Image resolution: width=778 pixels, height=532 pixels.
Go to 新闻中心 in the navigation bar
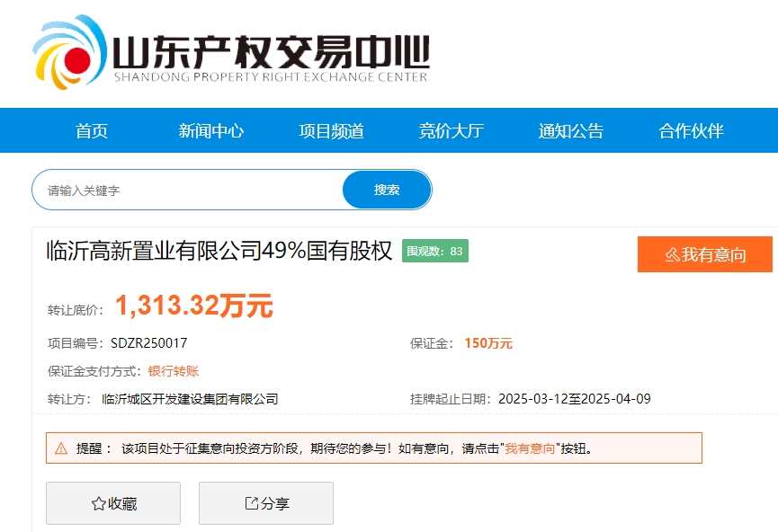211,131
